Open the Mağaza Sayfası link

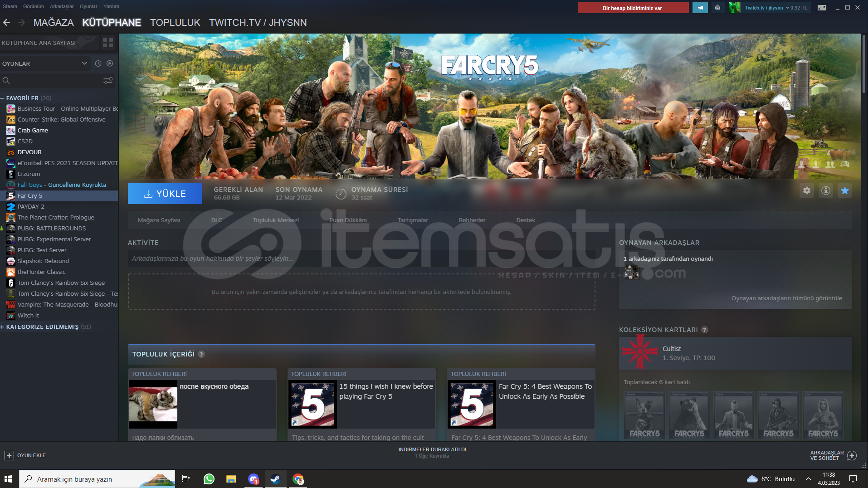159,220
